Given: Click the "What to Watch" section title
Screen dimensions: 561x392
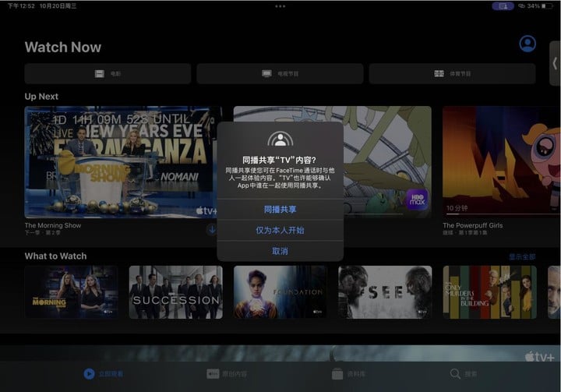Looking at the screenshot, I should click(55, 256).
